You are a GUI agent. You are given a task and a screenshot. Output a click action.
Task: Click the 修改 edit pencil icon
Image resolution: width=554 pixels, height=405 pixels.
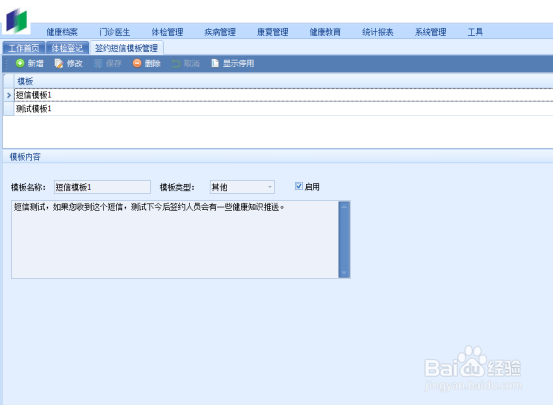pos(59,63)
